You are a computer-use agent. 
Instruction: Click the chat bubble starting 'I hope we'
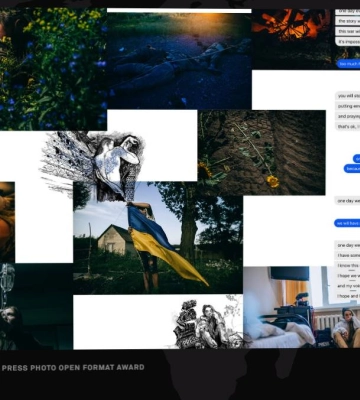pos(347,276)
